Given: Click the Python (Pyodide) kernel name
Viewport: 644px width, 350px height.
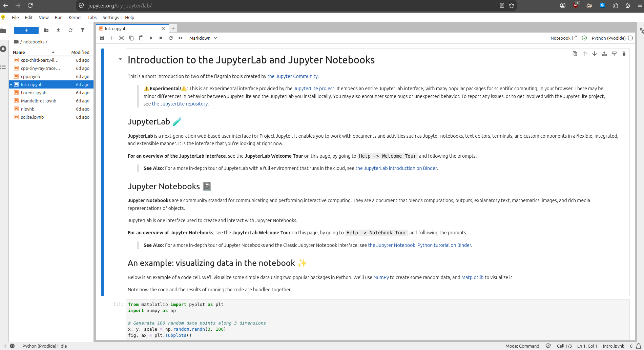Looking at the screenshot, I should (x=608, y=38).
